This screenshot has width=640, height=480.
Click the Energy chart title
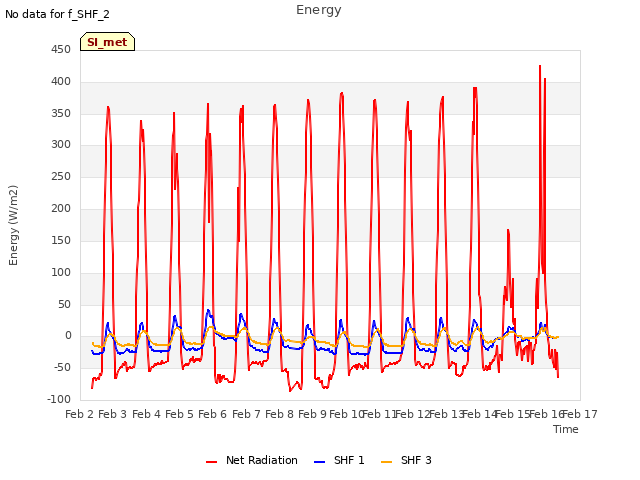click(319, 10)
